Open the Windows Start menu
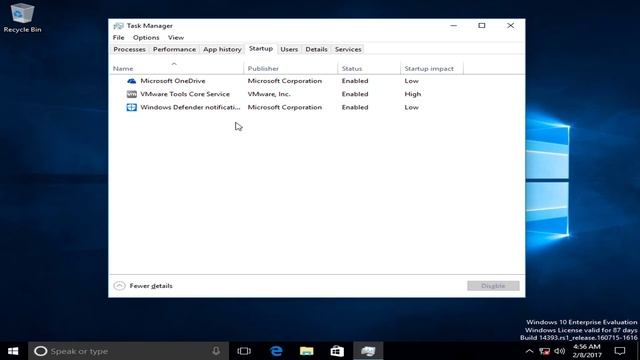Screen dimensions: 640x360 tap(13, 351)
